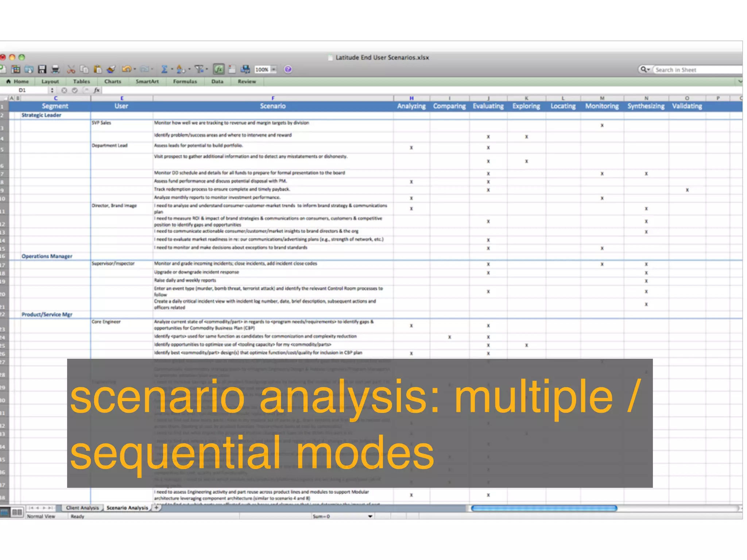Paste from the clipboard icon
Screen dimensions: 747x560
pos(97,69)
